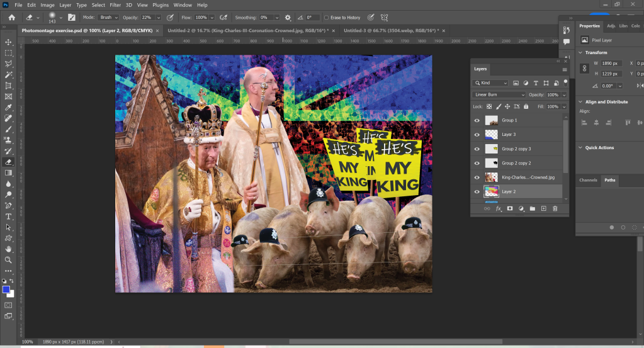Add a layer mask from Layers panel
The width and height of the screenshot is (644, 348).
[x=510, y=208]
